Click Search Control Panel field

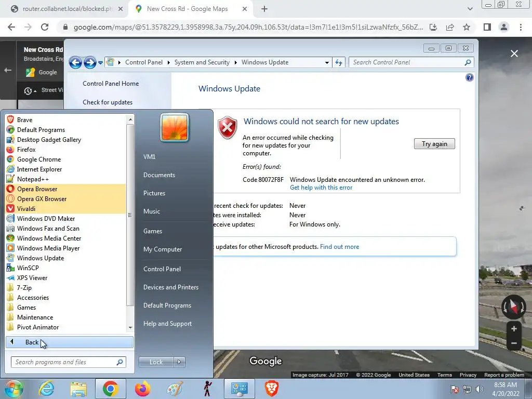[411, 62]
